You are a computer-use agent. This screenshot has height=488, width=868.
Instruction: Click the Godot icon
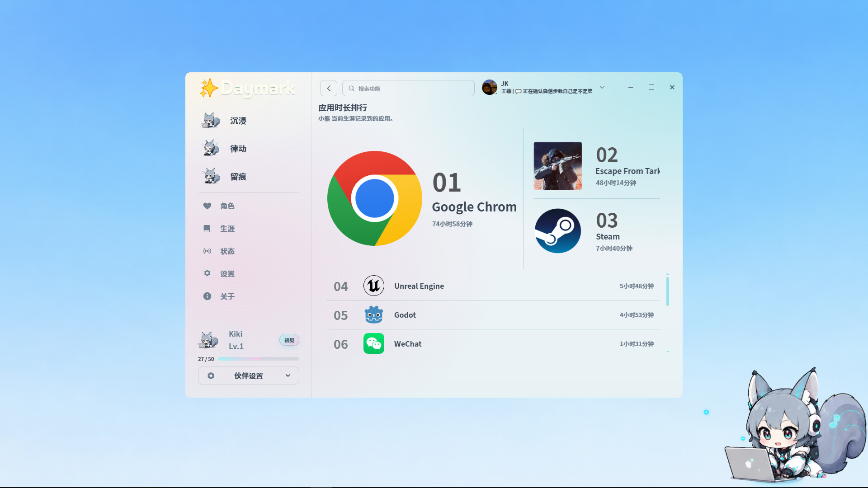point(374,314)
